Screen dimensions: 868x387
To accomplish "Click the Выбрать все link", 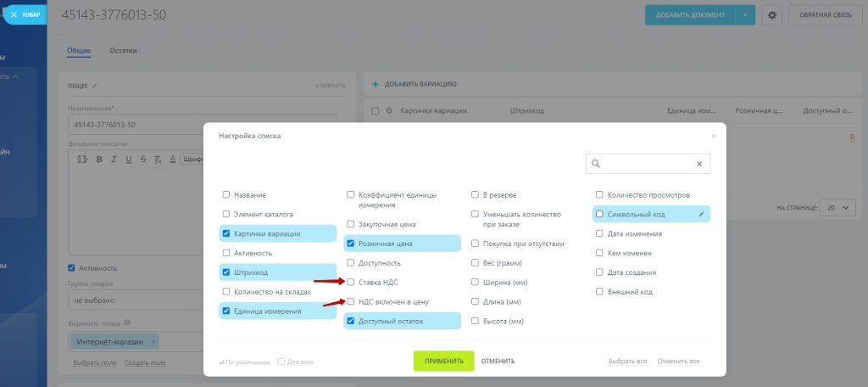I will click(x=626, y=362).
